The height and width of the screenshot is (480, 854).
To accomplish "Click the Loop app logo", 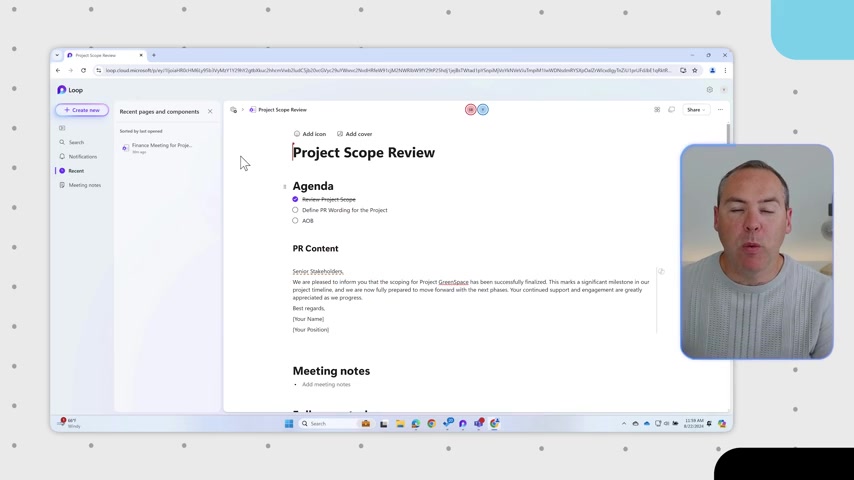I will click(62, 90).
